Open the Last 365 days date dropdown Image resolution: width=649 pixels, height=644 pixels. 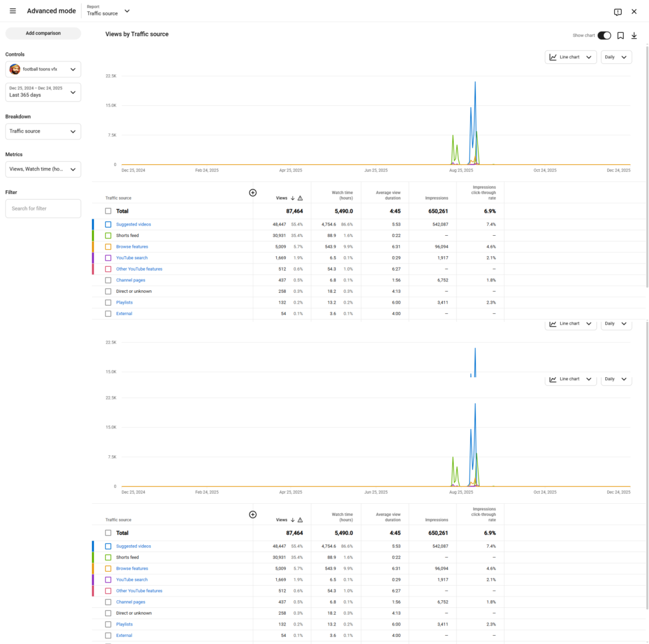43,92
